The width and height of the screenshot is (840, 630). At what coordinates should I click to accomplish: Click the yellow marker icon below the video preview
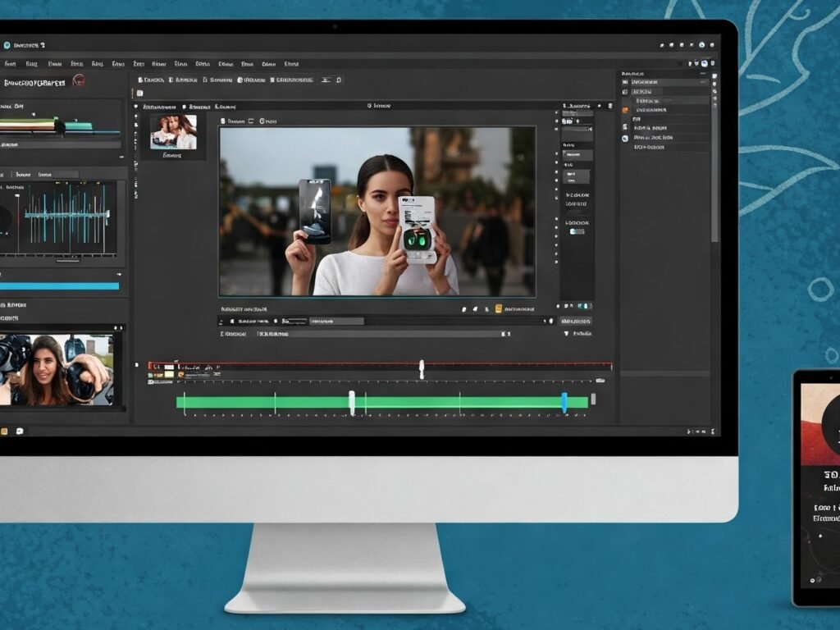[497, 309]
